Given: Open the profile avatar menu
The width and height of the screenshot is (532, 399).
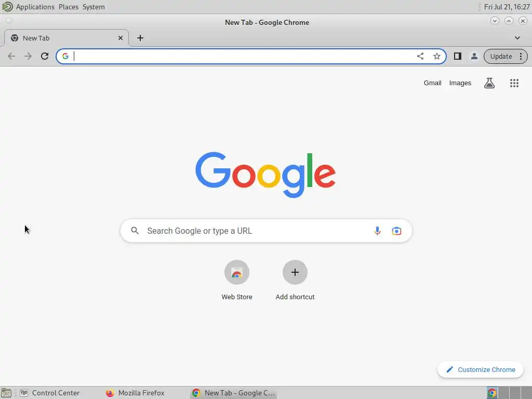Looking at the screenshot, I should click(474, 56).
